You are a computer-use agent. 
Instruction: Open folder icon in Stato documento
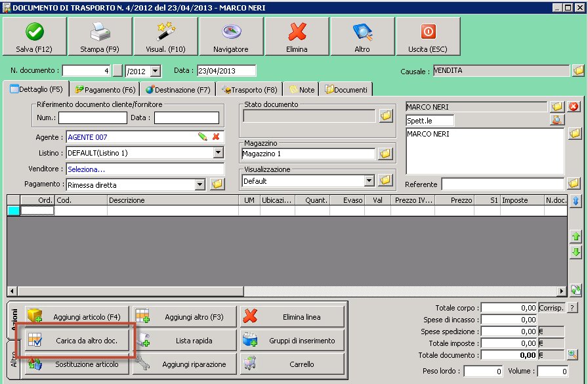[x=386, y=116]
